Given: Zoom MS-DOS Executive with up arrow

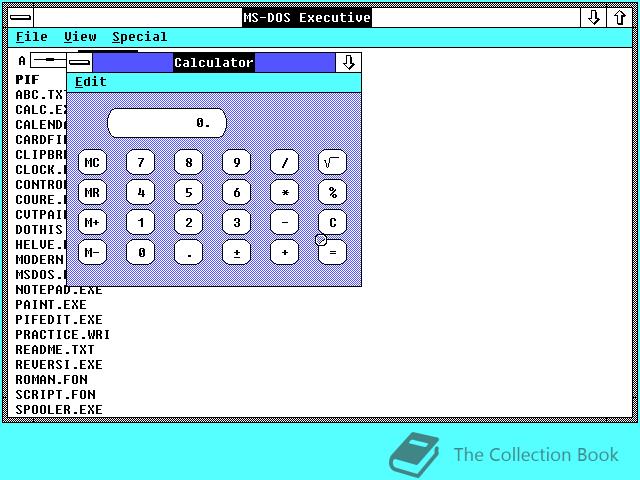Looking at the screenshot, I should click(x=620, y=18).
